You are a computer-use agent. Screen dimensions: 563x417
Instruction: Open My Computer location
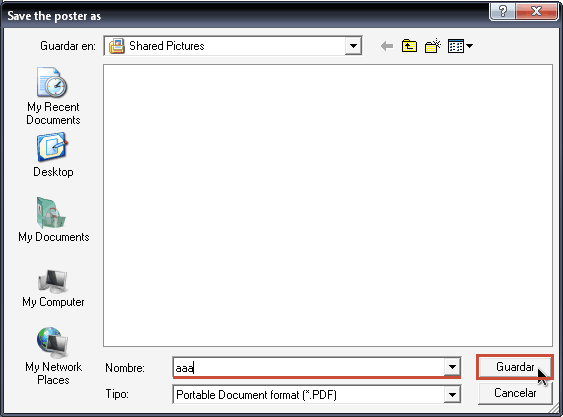pyautogui.click(x=53, y=288)
